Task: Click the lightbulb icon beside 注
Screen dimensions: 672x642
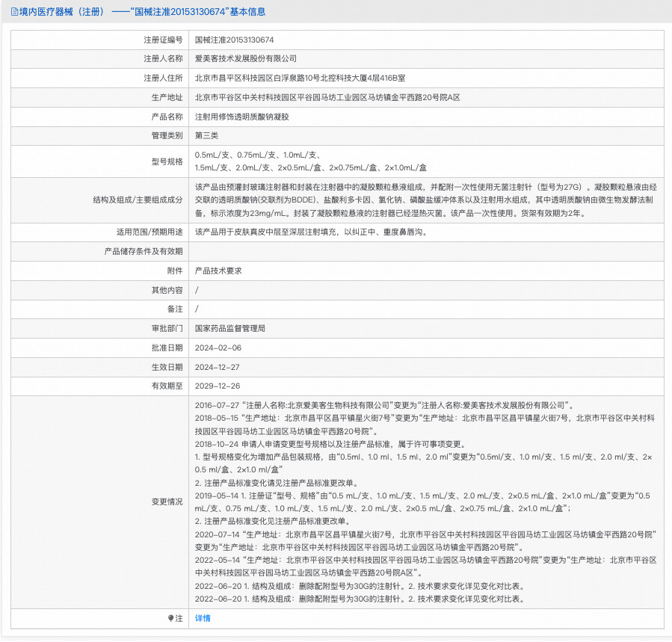Action: (170, 619)
